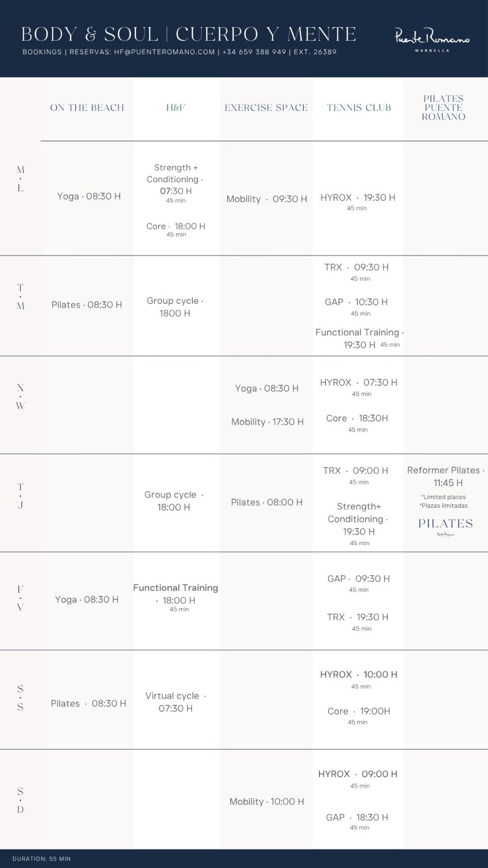Click the Puente Romano Marbella logo
Viewport: 488px width, 868px height.
pyautogui.click(x=432, y=39)
